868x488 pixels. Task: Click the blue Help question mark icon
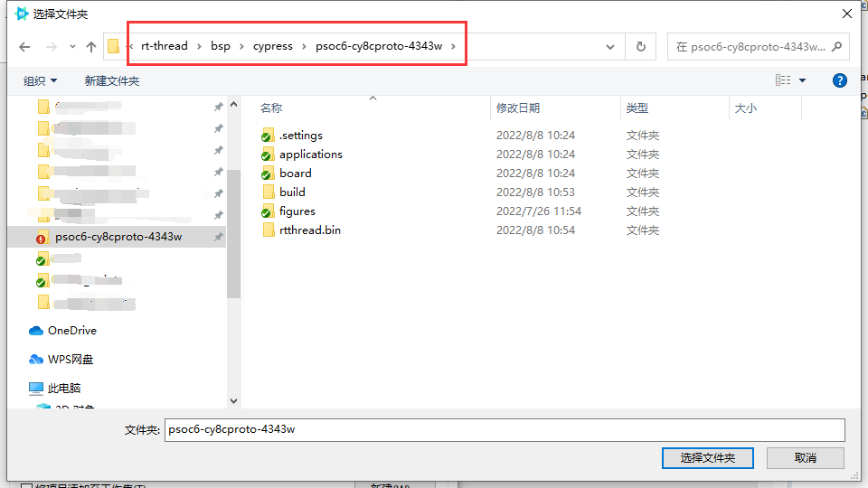pos(839,80)
